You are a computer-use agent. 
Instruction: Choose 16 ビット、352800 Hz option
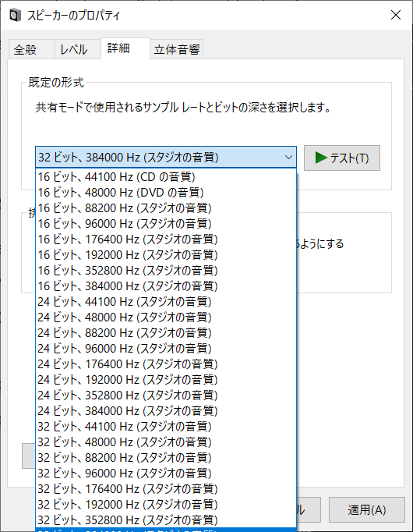pyautogui.click(x=166, y=271)
